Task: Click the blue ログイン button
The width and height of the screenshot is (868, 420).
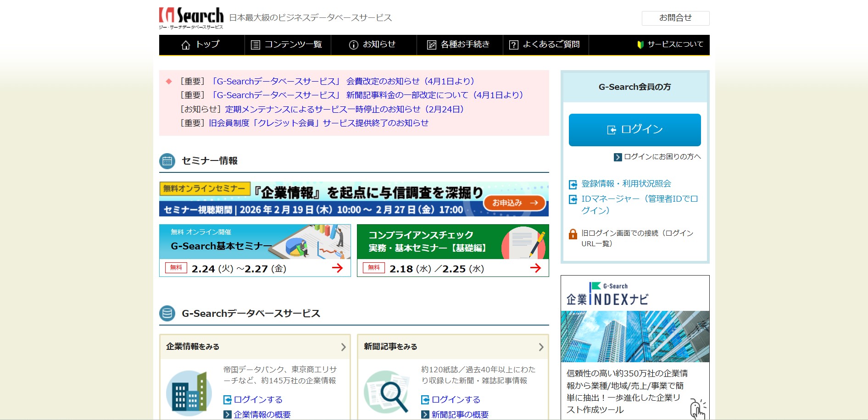Action: coord(634,130)
